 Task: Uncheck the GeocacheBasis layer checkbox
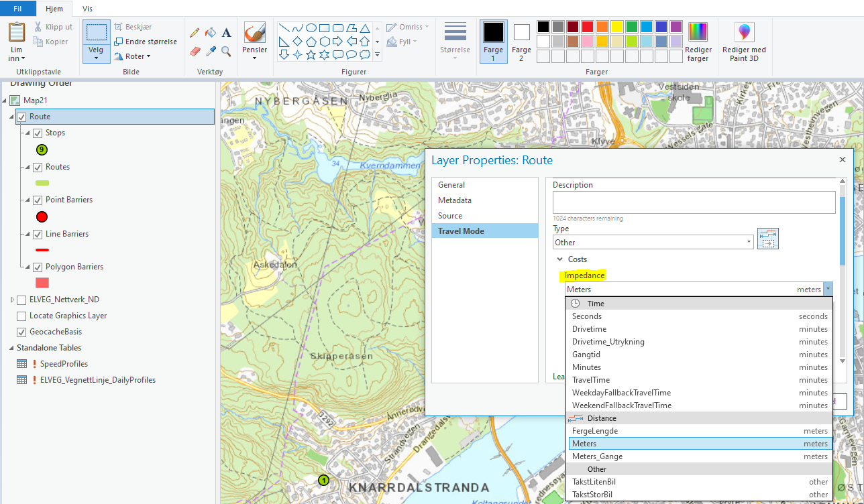(22, 332)
